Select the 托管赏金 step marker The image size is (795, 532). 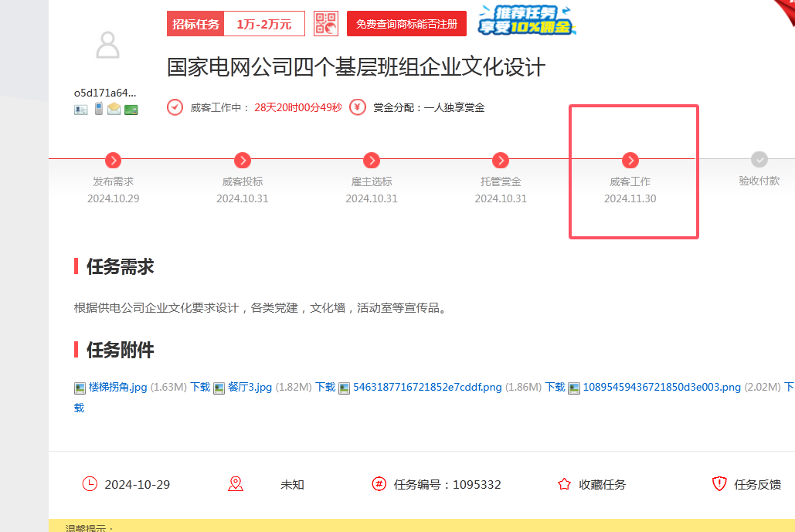point(501,160)
